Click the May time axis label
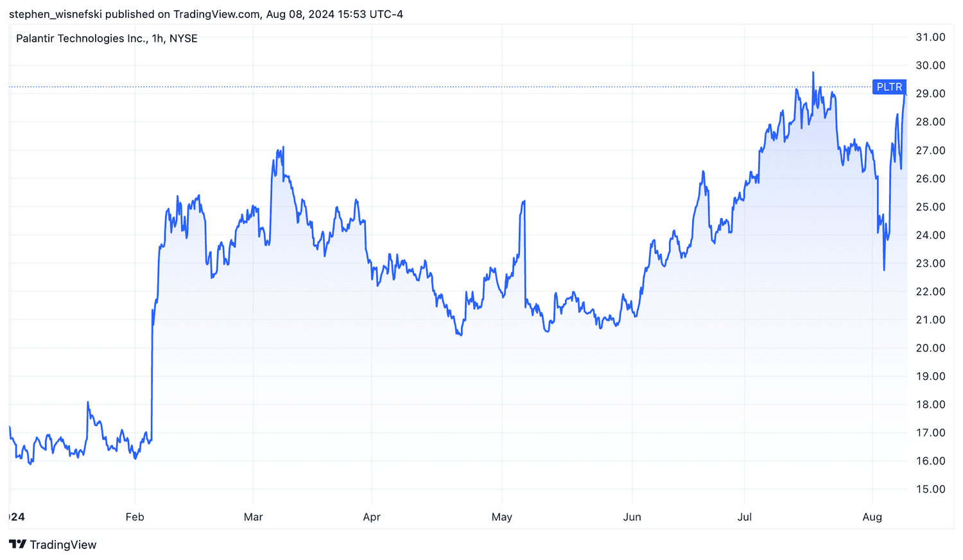 tap(502, 517)
